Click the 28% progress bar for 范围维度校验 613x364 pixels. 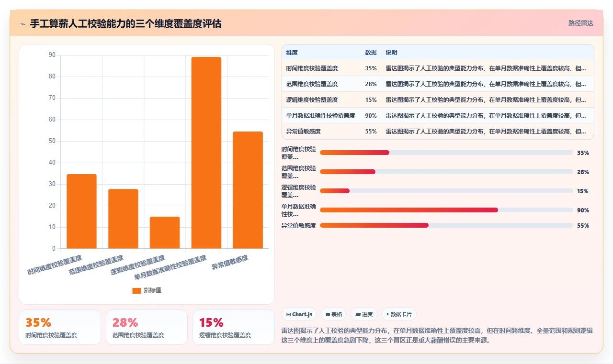[x=446, y=172]
